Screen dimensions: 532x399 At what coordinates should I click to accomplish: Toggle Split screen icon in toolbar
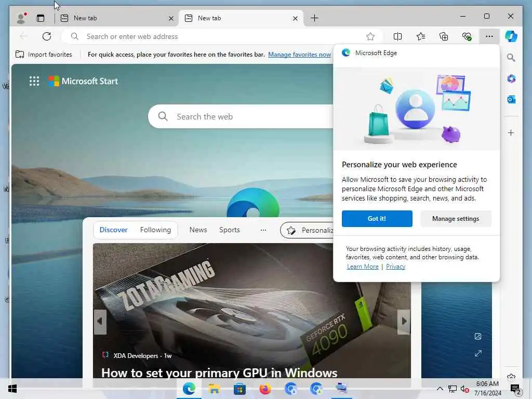pyautogui.click(x=397, y=36)
